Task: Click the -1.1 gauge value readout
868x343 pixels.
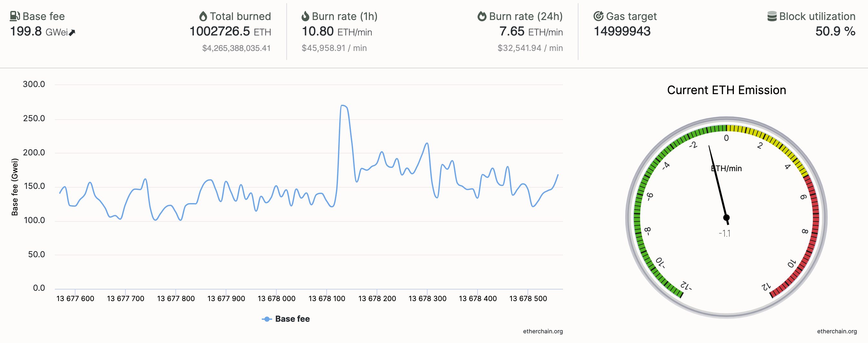Action: point(725,233)
